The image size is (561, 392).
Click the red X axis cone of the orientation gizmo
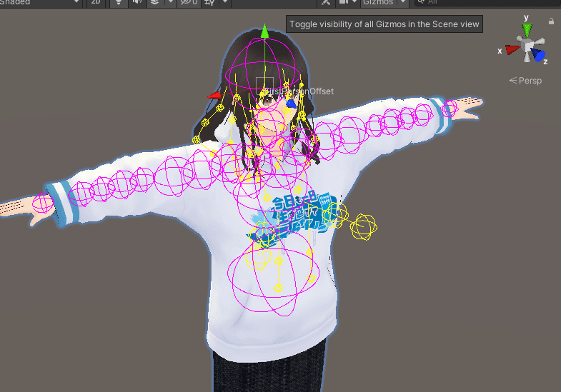[512, 49]
